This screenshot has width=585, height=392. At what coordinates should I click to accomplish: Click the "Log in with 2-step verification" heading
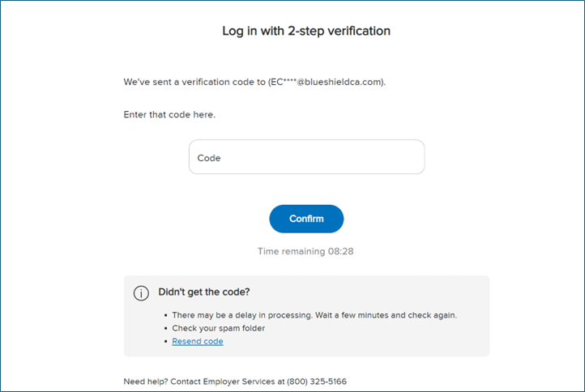[x=306, y=32]
